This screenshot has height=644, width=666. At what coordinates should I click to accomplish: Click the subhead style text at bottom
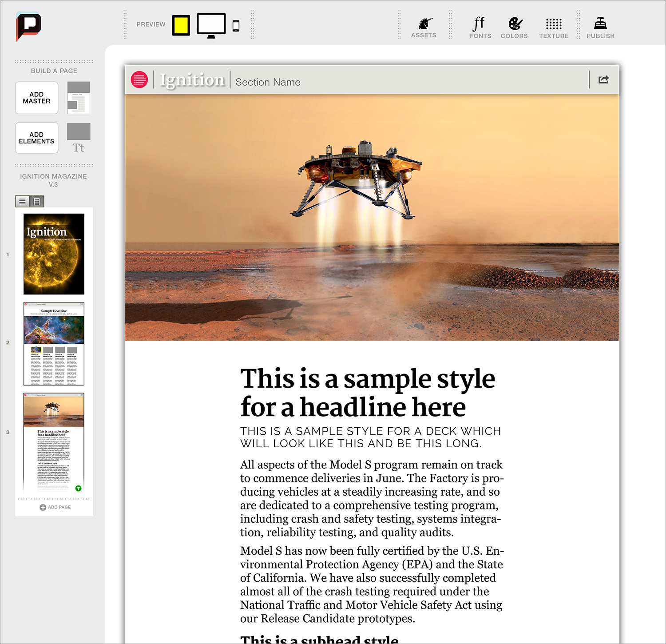point(319,639)
